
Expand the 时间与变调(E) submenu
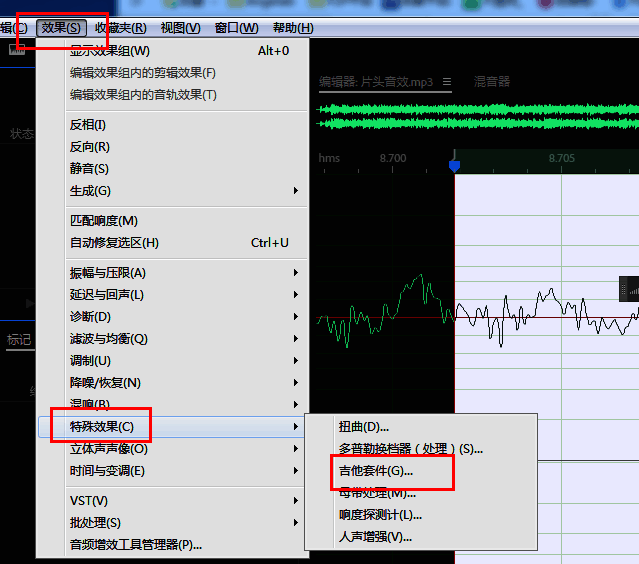(x=107, y=471)
